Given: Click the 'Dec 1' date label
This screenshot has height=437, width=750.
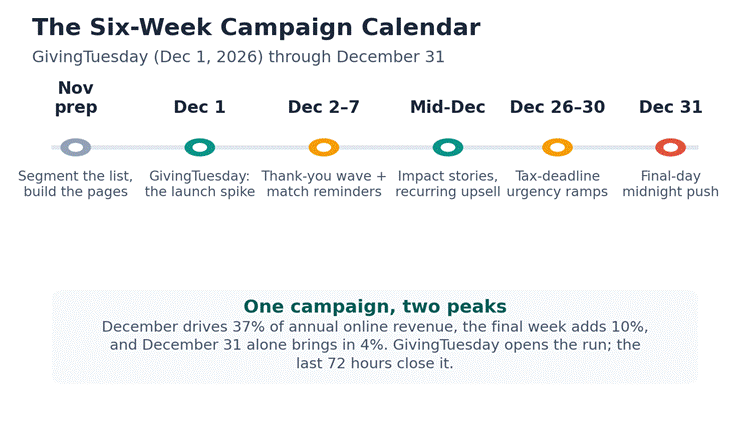Looking at the screenshot, I should click(199, 107).
